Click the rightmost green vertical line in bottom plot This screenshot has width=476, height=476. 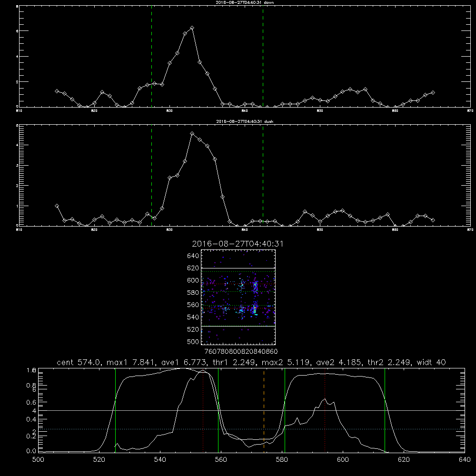click(x=385, y=410)
